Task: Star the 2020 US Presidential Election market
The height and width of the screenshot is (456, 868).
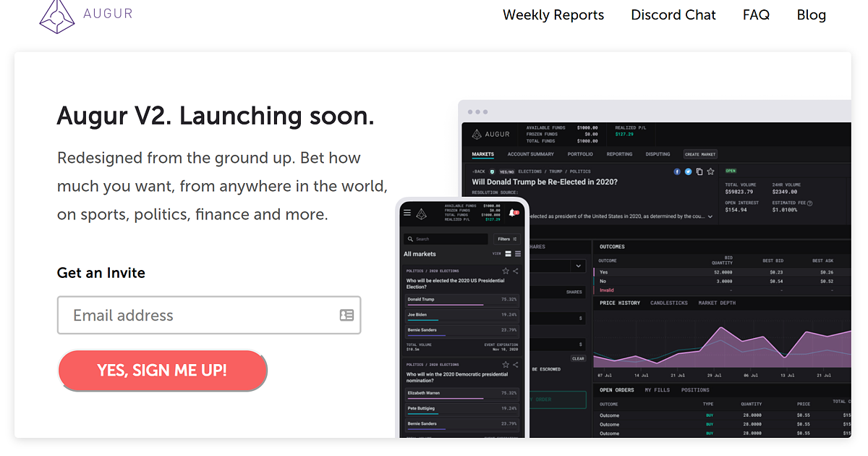Action: 506,271
